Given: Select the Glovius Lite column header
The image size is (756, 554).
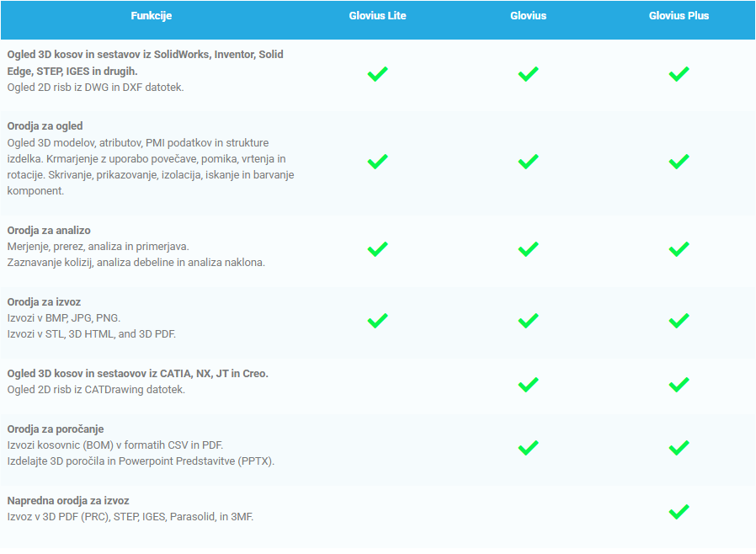Looking at the screenshot, I should point(377,16).
